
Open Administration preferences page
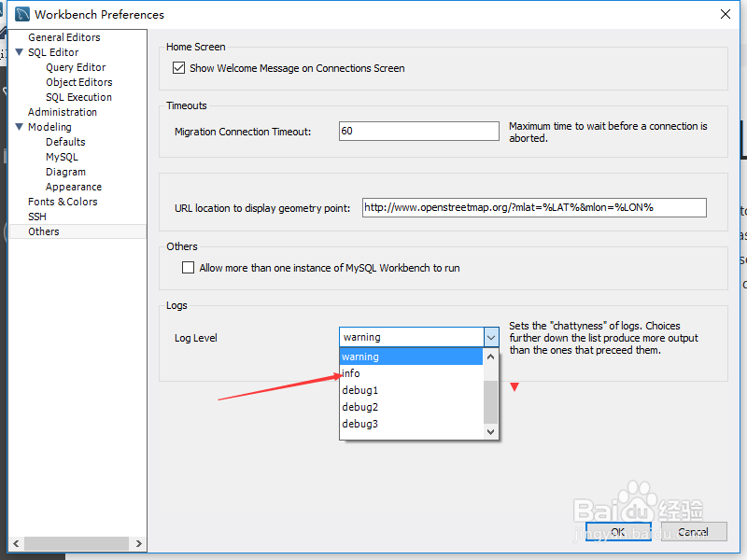tap(63, 112)
